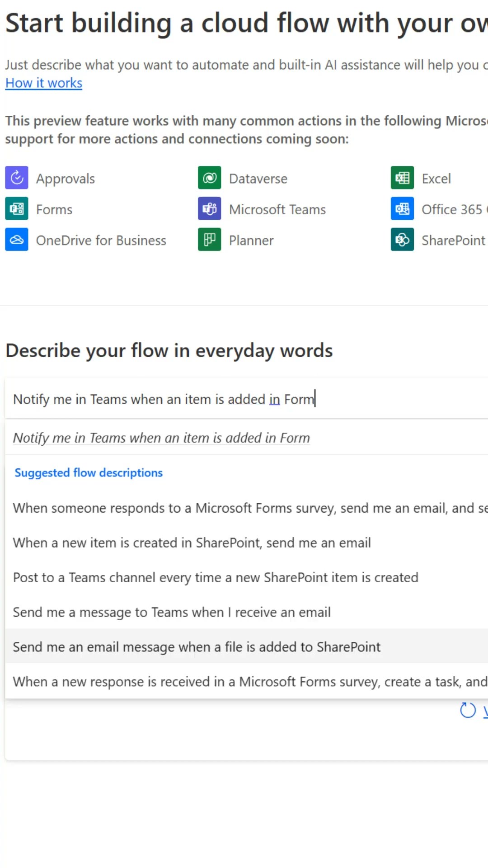Select 'Send me an email message when a file is added'
488x868 pixels.
[x=197, y=647]
